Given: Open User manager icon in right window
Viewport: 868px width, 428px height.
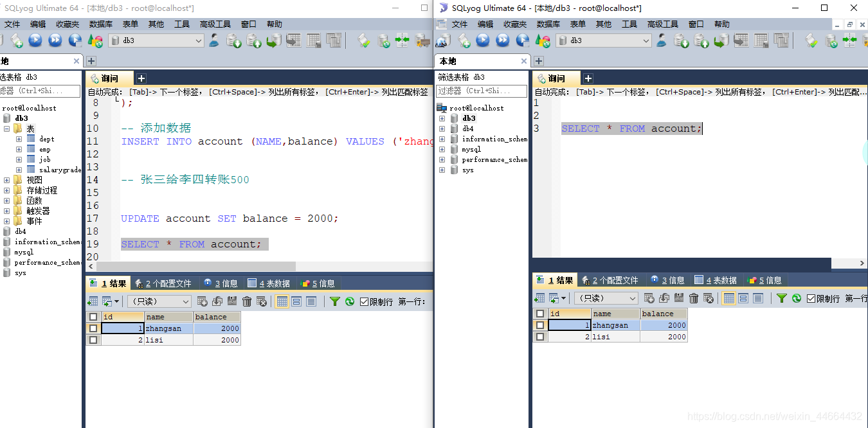Looking at the screenshot, I should pos(662,40).
